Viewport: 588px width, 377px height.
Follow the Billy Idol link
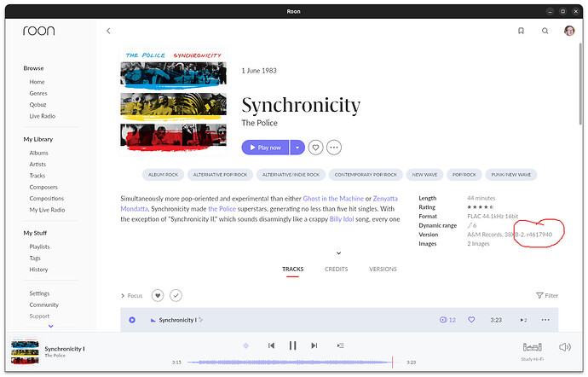tap(342, 219)
